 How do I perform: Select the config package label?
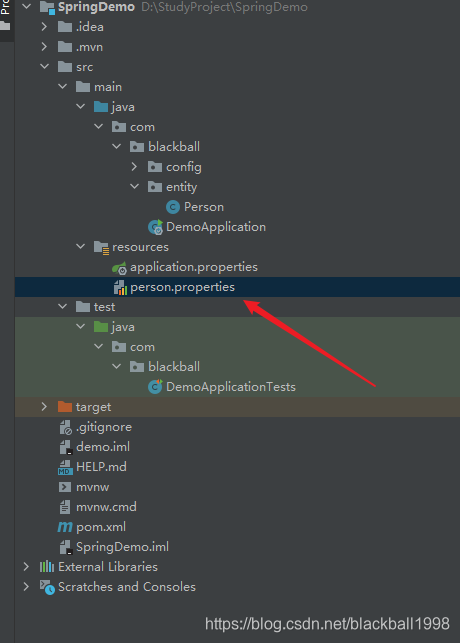(184, 167)
